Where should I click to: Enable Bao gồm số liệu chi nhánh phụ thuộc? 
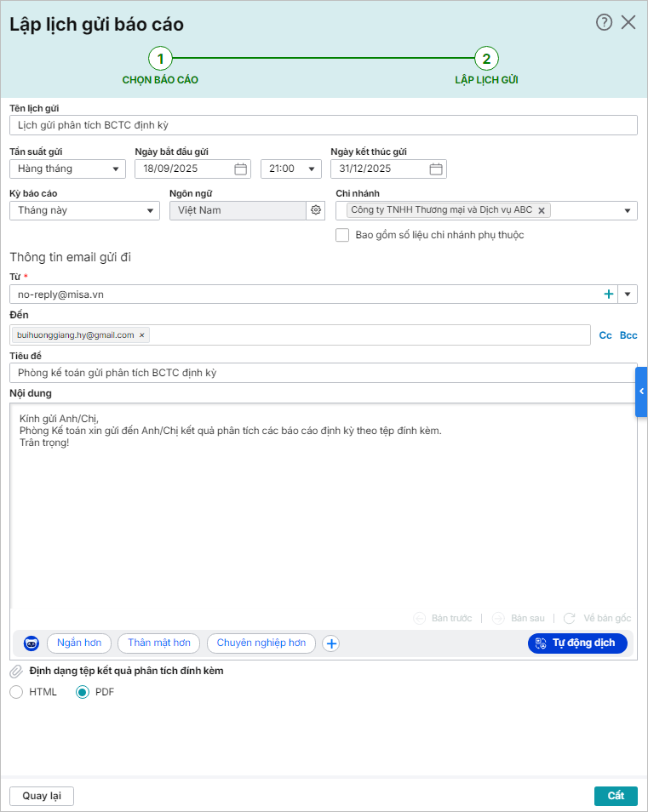coord(342,235)
